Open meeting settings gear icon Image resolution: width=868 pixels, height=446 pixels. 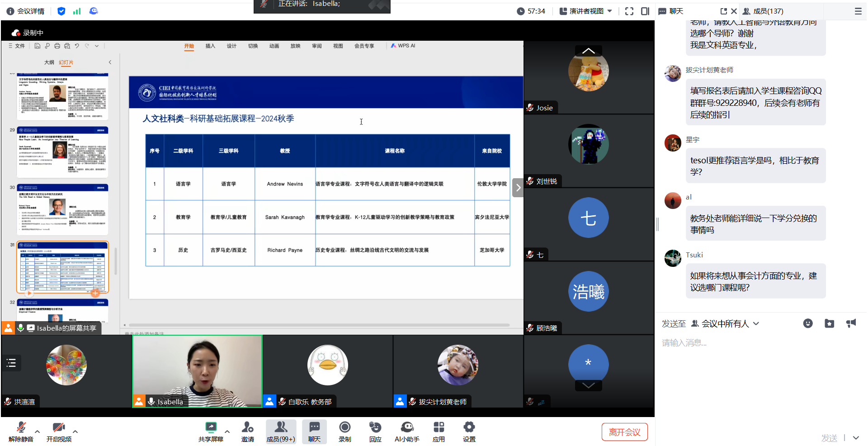(x=469, y=427)
